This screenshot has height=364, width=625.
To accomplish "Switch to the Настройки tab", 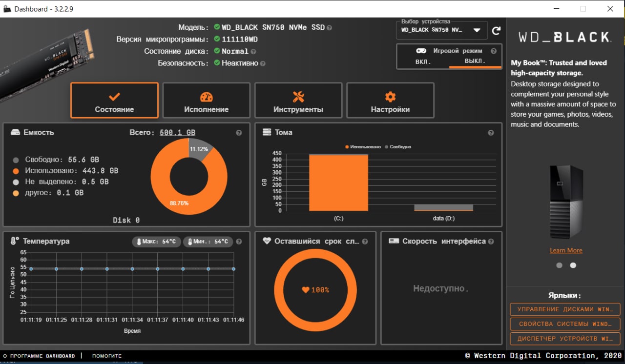I will 390,101.
